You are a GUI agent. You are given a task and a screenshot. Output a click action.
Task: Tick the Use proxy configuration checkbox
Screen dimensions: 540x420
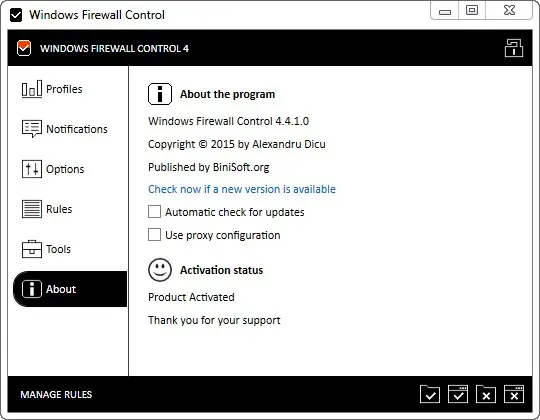tap(154, 235)
